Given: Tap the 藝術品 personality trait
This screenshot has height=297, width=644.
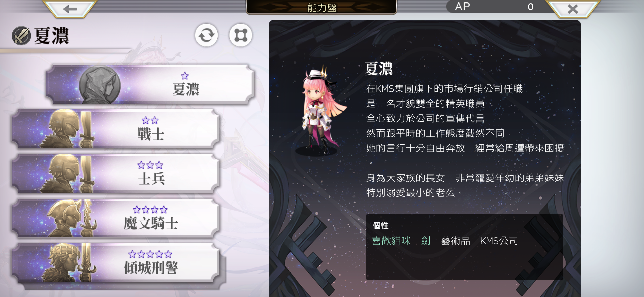Looking at the screenshot, I should click(455, 241).
